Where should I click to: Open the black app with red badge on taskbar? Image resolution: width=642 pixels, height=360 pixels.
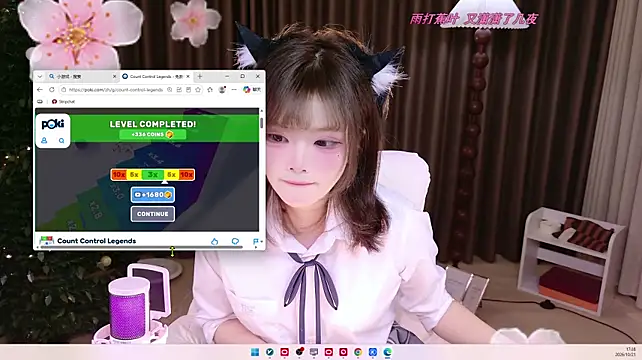[x=300, y=352]
